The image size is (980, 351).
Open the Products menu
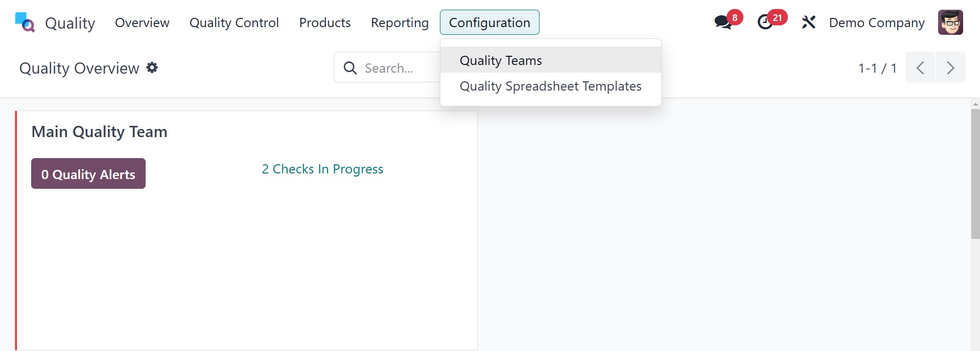(325, 23)
